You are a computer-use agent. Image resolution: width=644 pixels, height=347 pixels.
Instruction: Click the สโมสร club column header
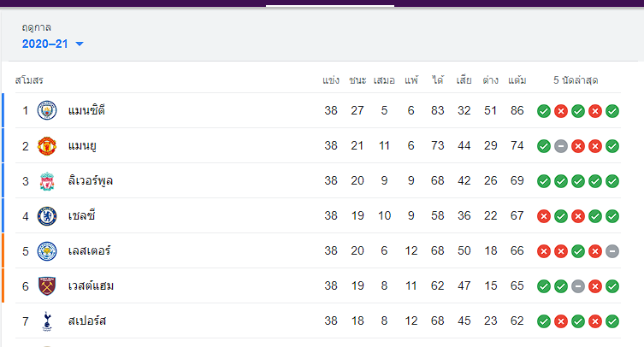[x=29, y=80]
